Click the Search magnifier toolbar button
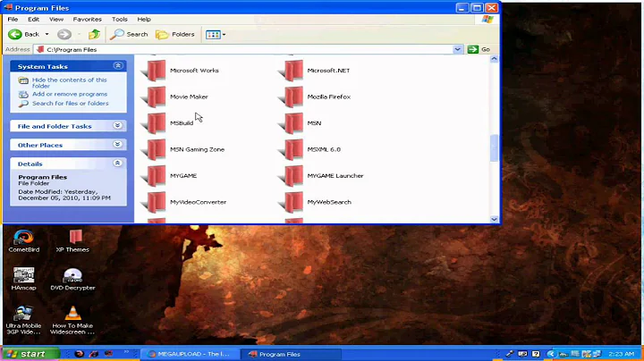The image size is (644, 361). (129, 34)
